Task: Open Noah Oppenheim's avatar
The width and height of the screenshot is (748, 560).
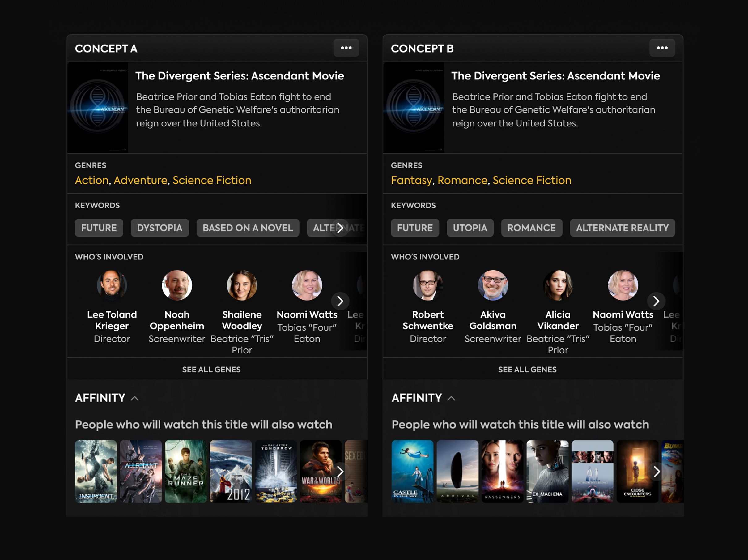Action: [177, 285]
